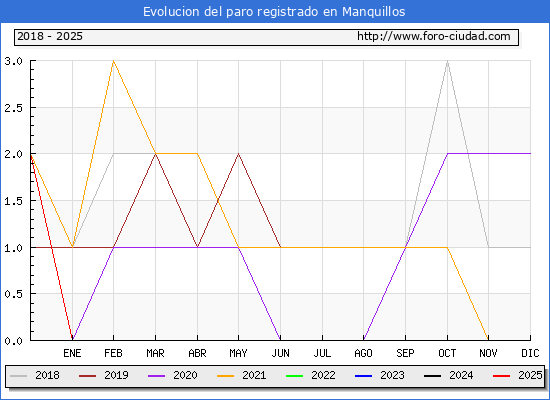This screenshot has height=400, width=550.
Task: Click the foro-ciudad.com URL text
Action: (434, 36)
